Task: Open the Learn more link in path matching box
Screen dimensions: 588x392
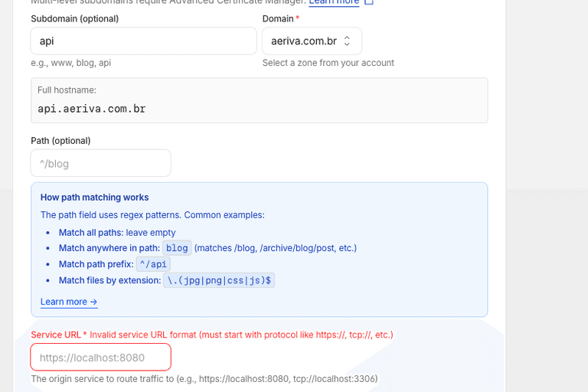Action: pyautogui.click(x=69, y=302)
